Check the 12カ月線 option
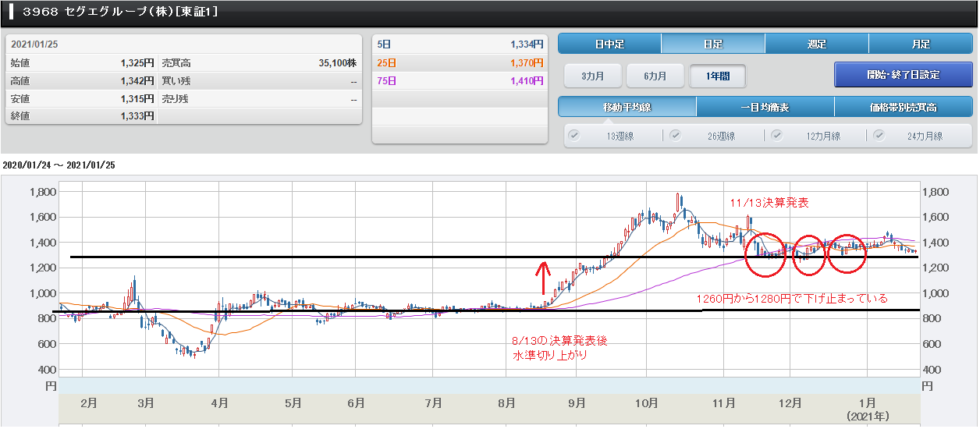980x429 pixels. 777,136
